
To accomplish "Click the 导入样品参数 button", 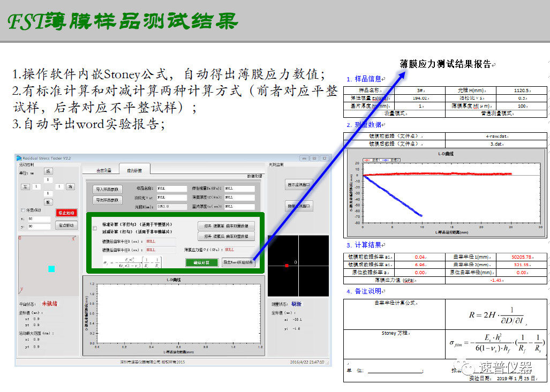I will pos(108,189).
